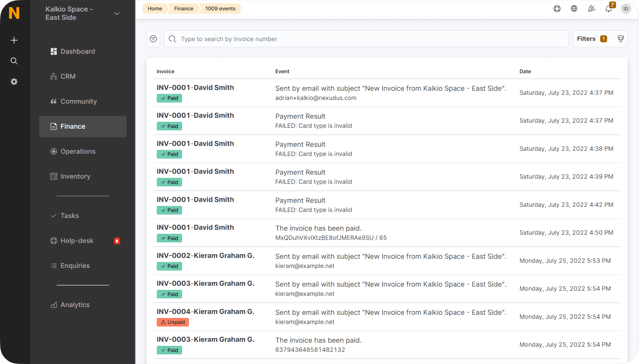Open settings via the gear icon
This screenshot has height=364, width=639.
pos(14,81)
